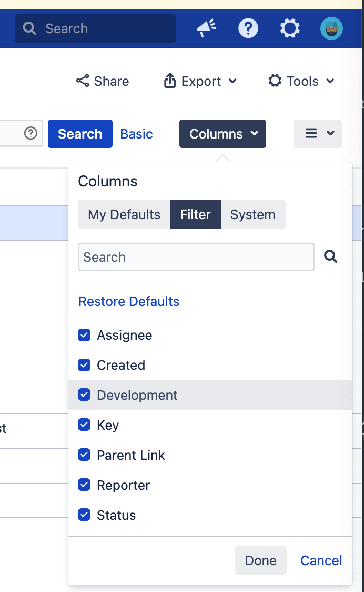The height and width of the screenshot is (592, 364).
Task: Open the view layout switcher dropdown
Action: point(318,134)
